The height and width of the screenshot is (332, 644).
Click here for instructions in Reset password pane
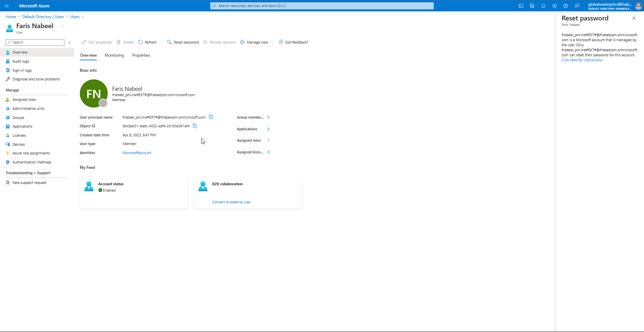[582, 60]
